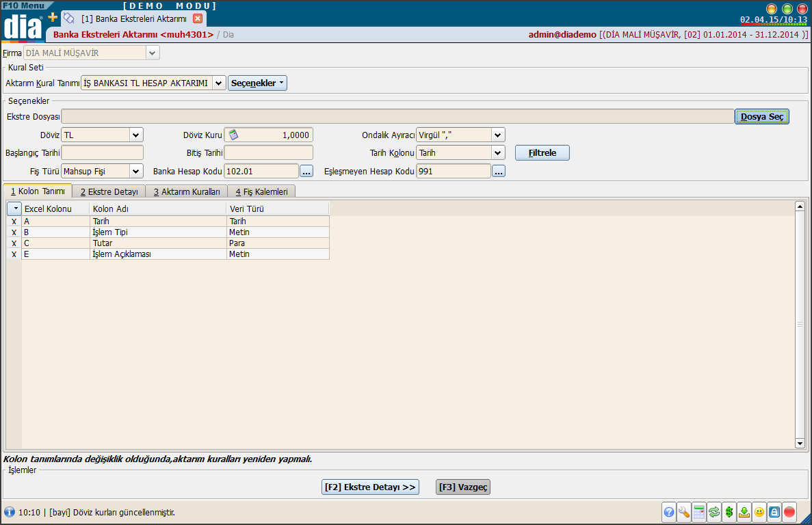
Task: Select the [1] Banka Ekstreleri Aktarımı window tab
Action: tap(133, 18)
